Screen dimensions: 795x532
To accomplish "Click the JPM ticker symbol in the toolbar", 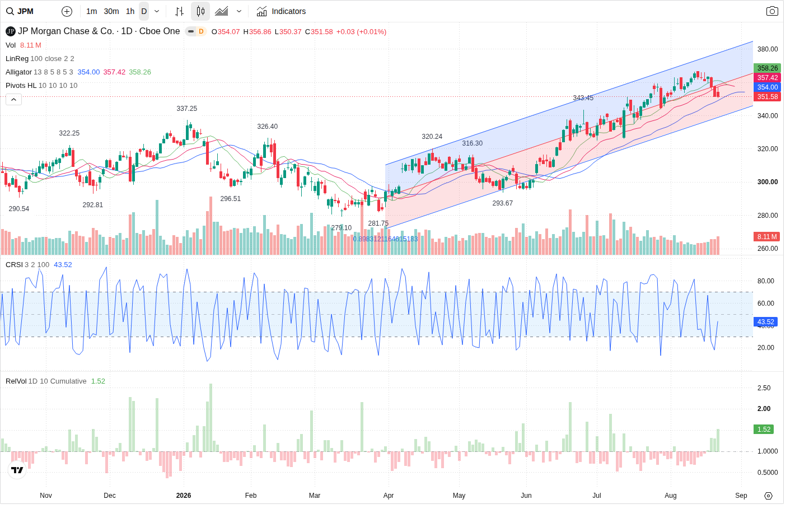I will click(x=25, y=11).
